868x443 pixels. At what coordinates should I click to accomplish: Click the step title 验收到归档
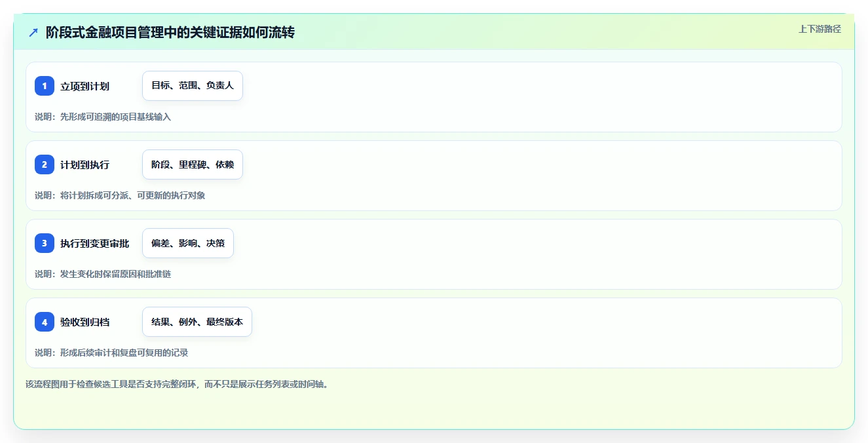(x=85, y=322)
